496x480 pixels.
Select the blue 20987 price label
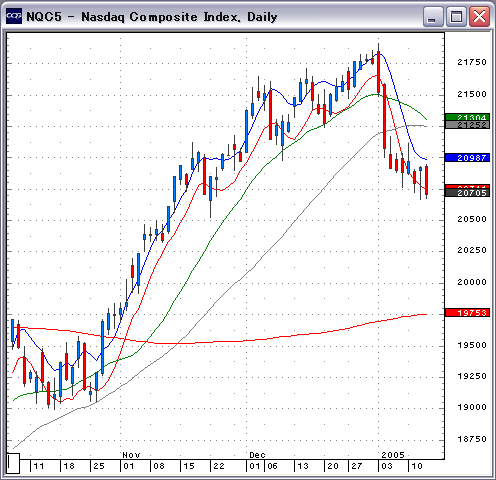[467, 158]
